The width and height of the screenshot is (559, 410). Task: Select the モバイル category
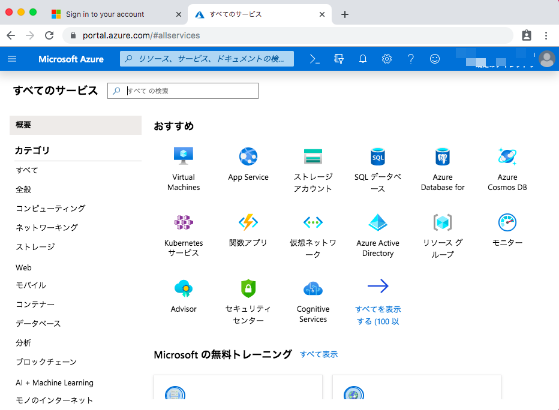pyautogui.click(x=31, y=285)
